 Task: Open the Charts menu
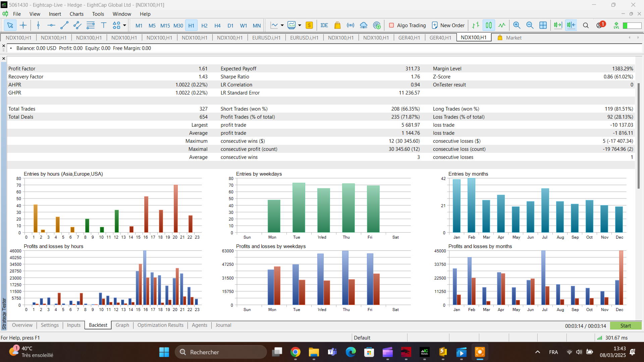[76, 14]
